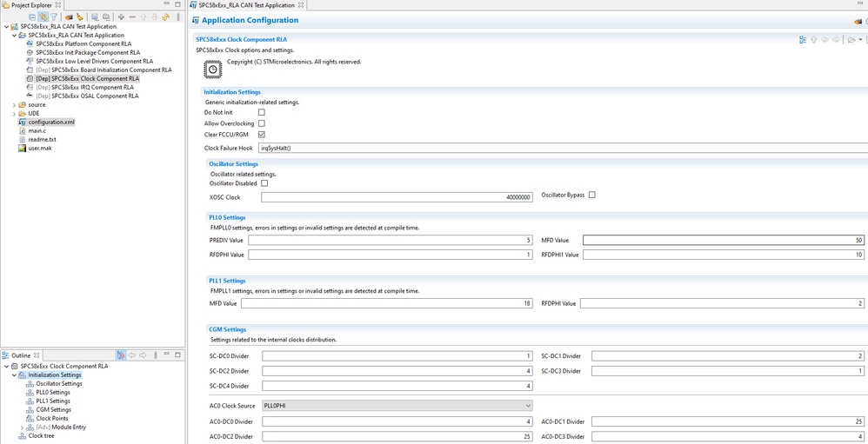Toggle the Allow Overclocking checkbox
The width and height of the screenshot is (868, 444).
click(262, 123)
